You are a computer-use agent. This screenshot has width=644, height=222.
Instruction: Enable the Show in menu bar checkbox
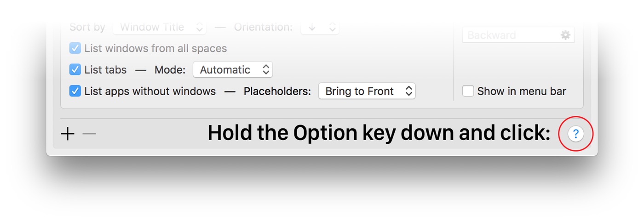pos(468,91)
